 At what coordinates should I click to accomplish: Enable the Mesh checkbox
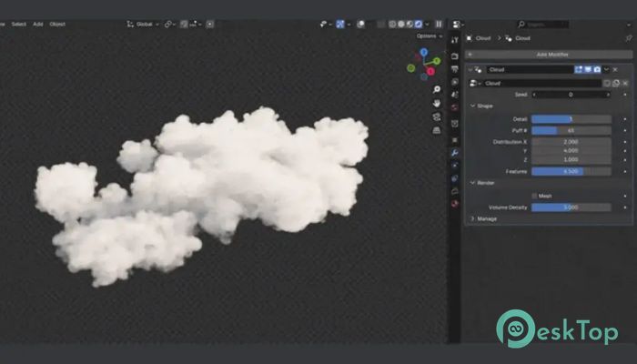(x=535, y=196)
